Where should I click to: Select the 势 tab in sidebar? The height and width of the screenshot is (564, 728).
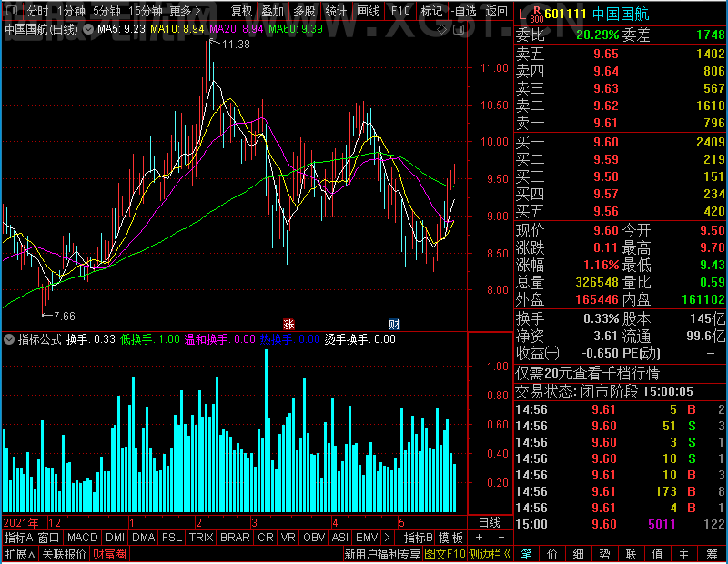tap(604, 554)
